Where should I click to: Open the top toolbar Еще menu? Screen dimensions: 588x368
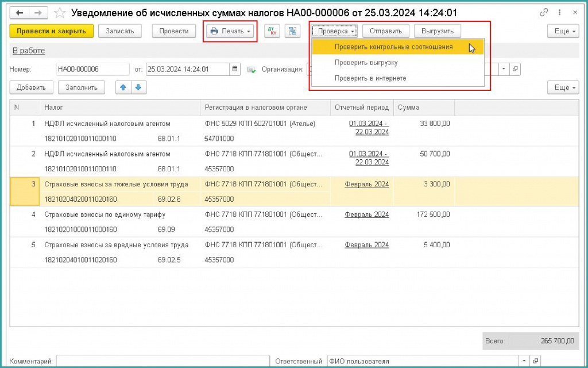[x=563, y=31]
